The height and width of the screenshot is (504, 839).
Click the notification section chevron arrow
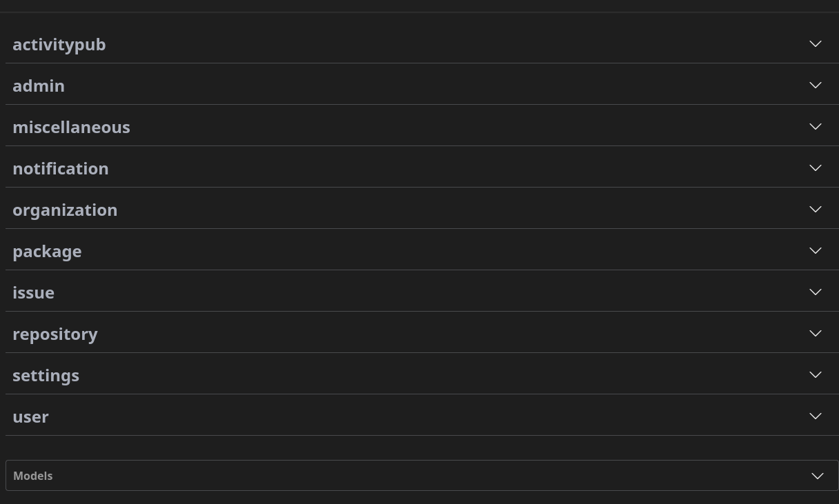tap(815, 168)
